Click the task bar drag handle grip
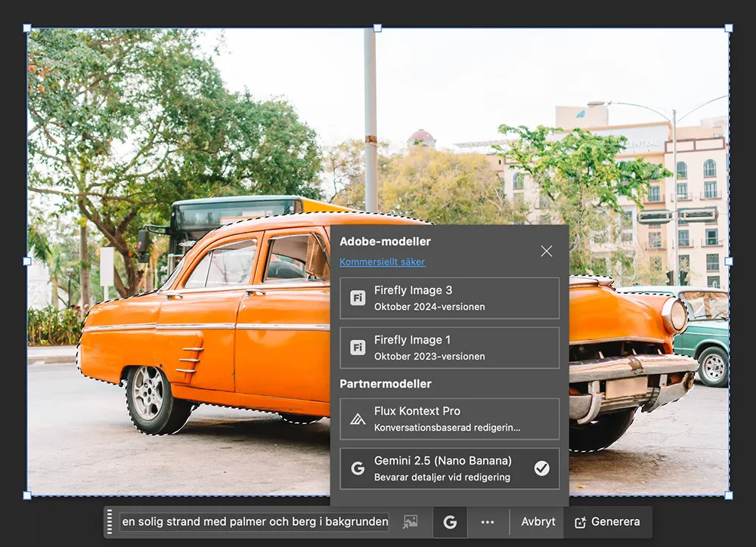The width and height of the screenshot is (756, 547). pos(110,522)
